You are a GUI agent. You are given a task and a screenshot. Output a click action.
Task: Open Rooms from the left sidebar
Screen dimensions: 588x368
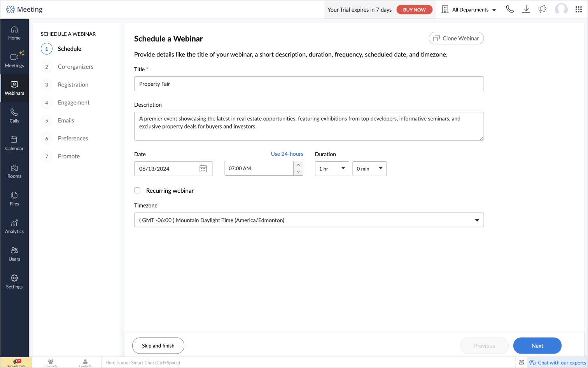(14, 171)
